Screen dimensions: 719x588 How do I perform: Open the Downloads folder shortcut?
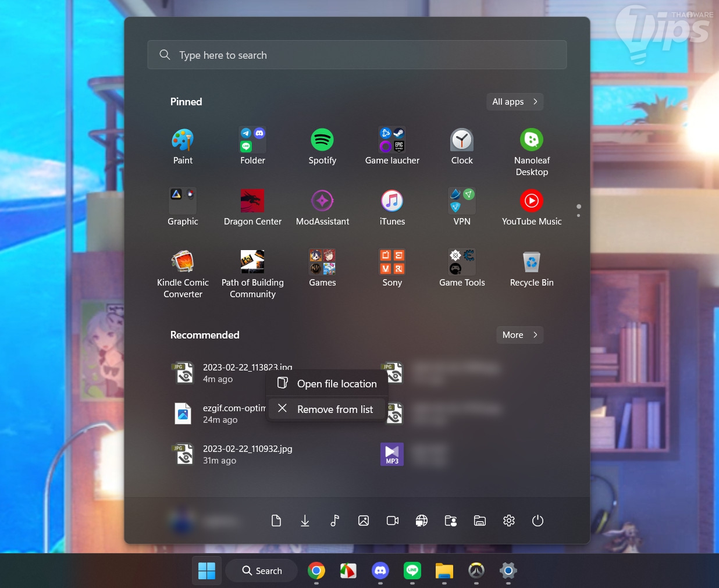(305, 521)
